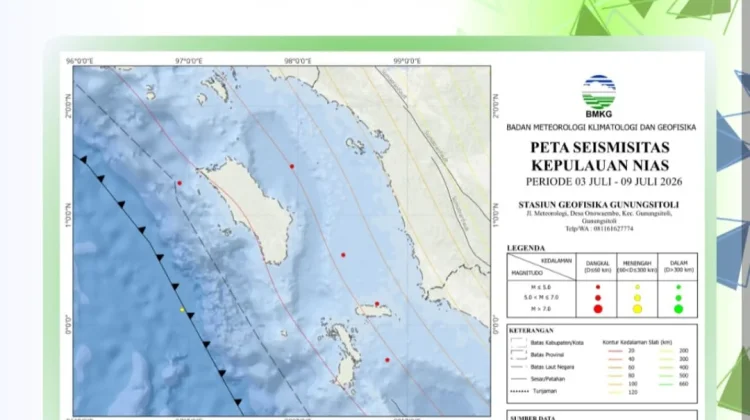Viewport: 750px width, 420px height.
Task: Click the red epicenter dot on the small Batu island
Action: click(x=377, y=304)
